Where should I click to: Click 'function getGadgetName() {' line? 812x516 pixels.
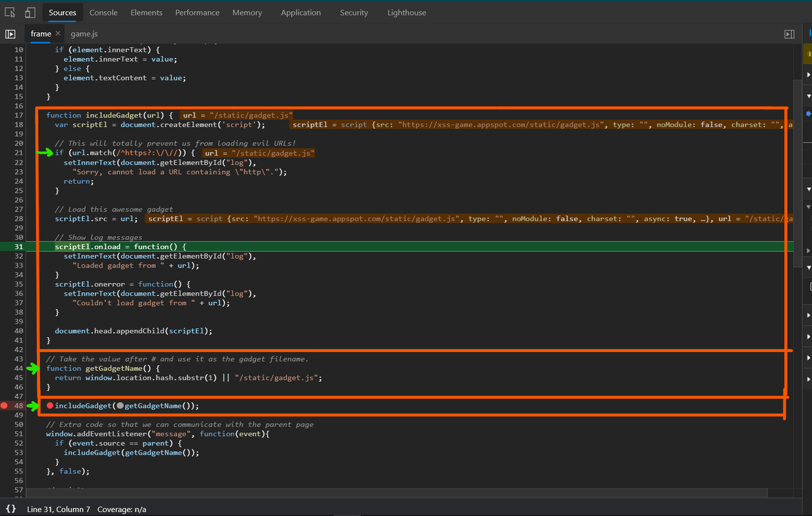pos(103,368)
